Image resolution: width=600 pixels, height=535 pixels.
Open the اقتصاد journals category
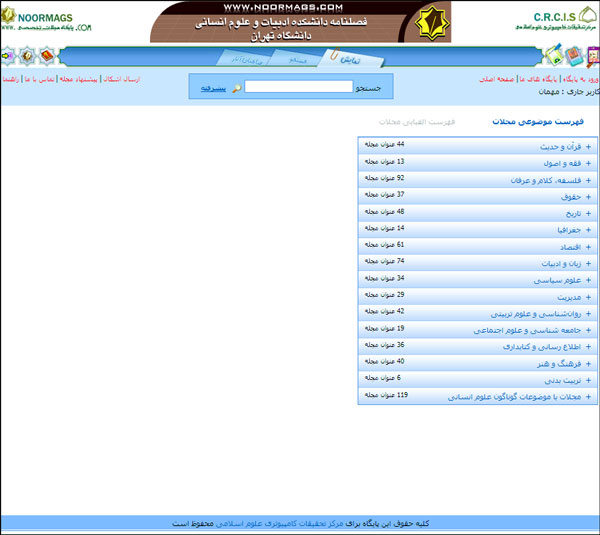click(x=571, y=247)
